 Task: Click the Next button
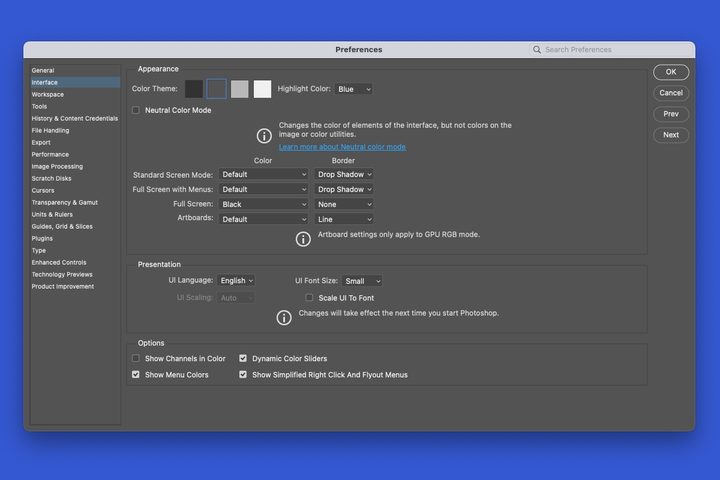tap(671, 135)
